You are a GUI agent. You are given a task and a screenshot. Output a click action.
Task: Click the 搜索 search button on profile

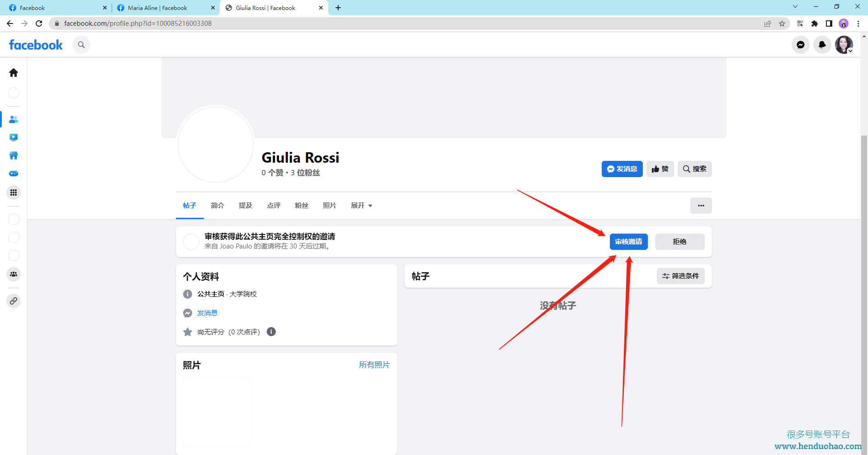(x=695, y=169)
